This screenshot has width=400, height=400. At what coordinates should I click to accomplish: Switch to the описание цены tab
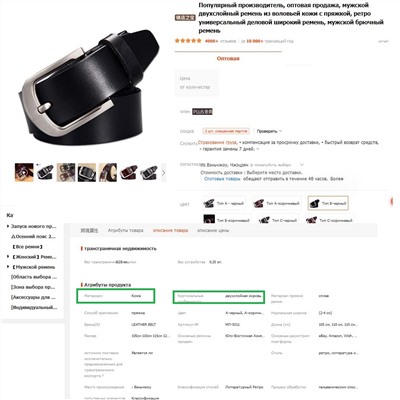(213, 230)
